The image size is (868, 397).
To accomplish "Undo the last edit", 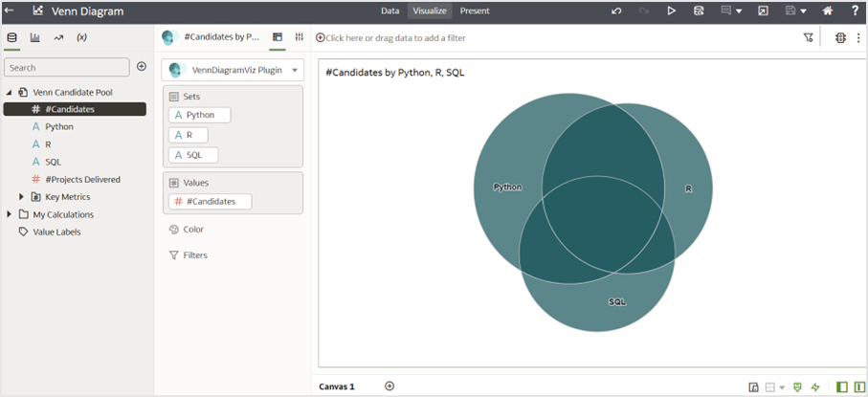I will coord(616,11).
